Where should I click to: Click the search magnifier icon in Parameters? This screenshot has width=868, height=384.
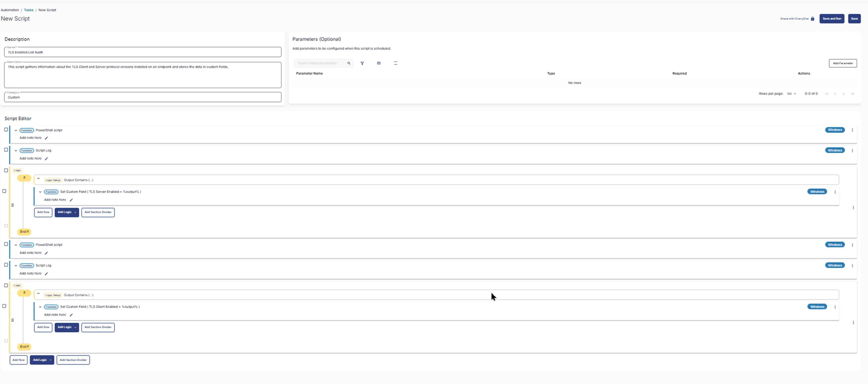coord(349,63)
